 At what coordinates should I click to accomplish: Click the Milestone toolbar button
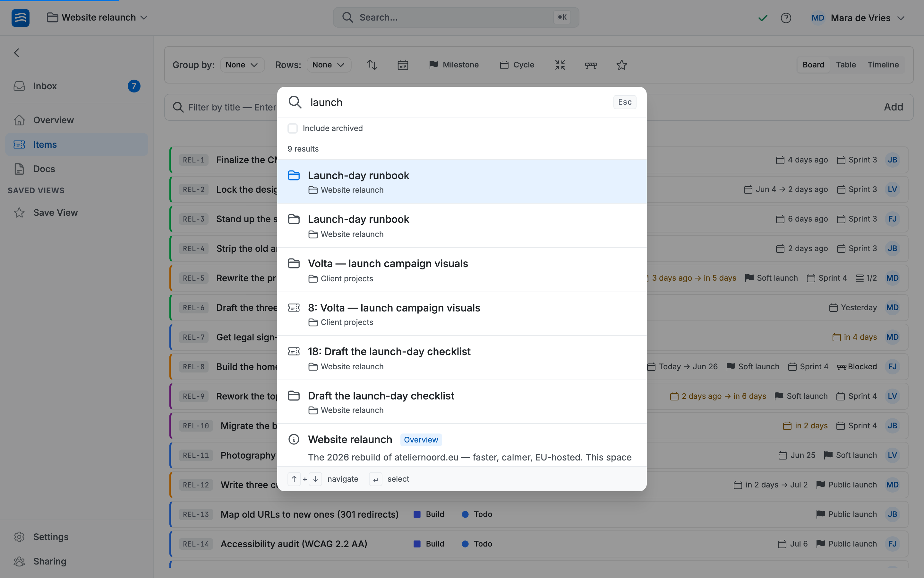454,65
